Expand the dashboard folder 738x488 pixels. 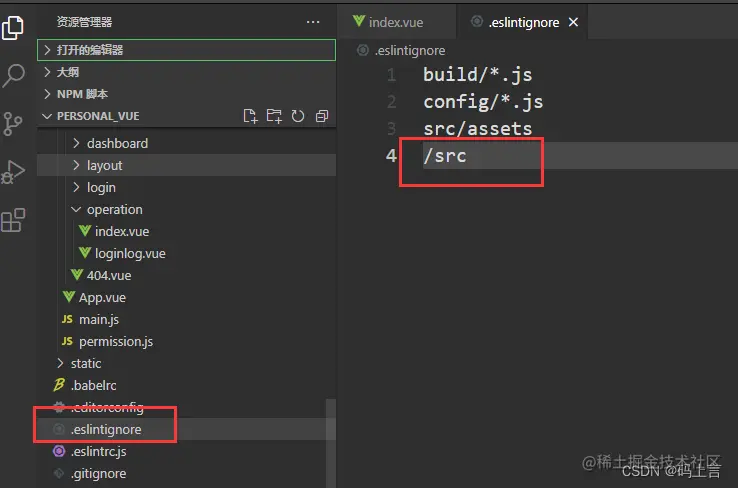[x=186, y=143]
